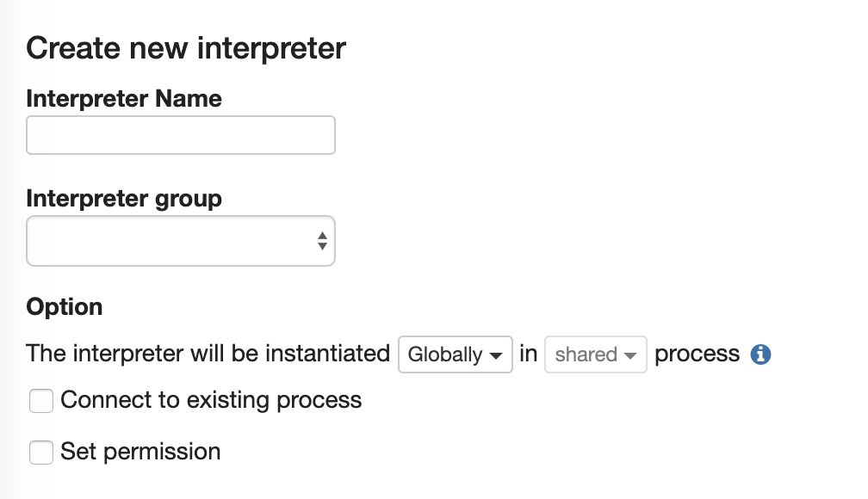
Task: Click the 'Option' section heading
Action: tap(65, 307)
